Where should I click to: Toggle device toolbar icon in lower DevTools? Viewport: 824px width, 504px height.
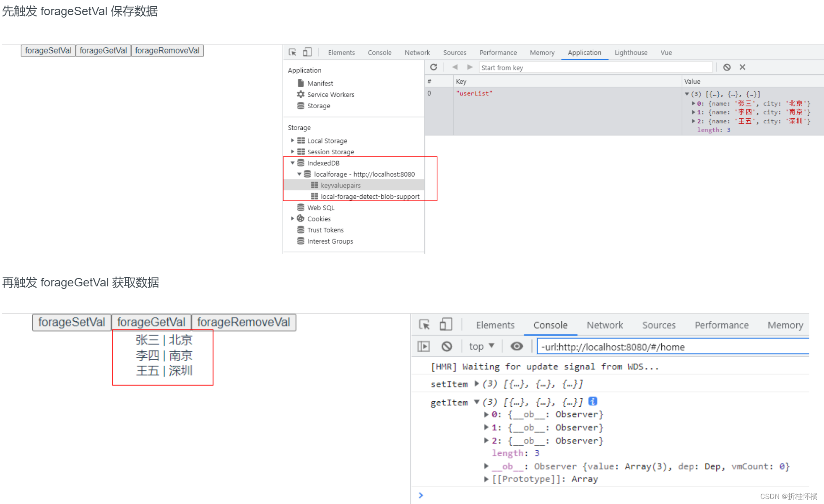click(446, 324)
